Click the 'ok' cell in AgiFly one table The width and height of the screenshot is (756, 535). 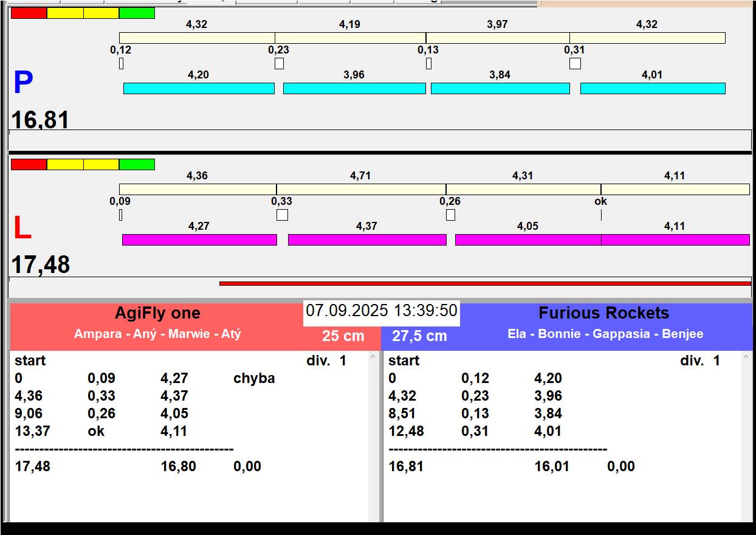(x=96, y=431)
